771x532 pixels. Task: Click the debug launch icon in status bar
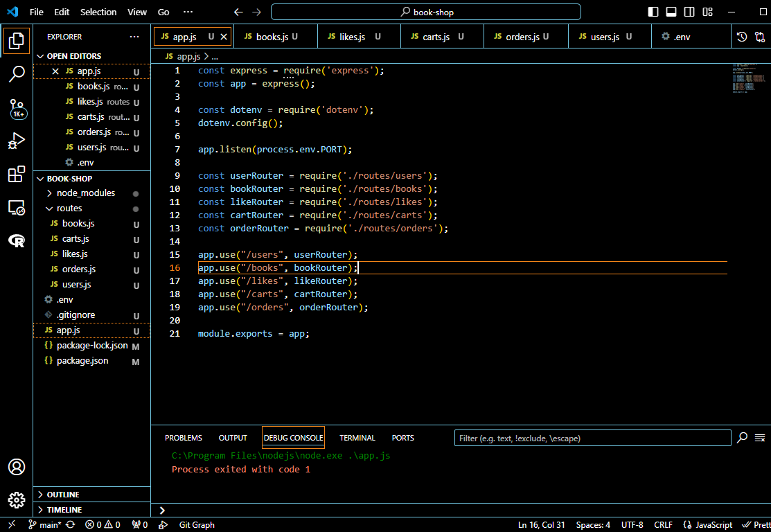(163, 524)
